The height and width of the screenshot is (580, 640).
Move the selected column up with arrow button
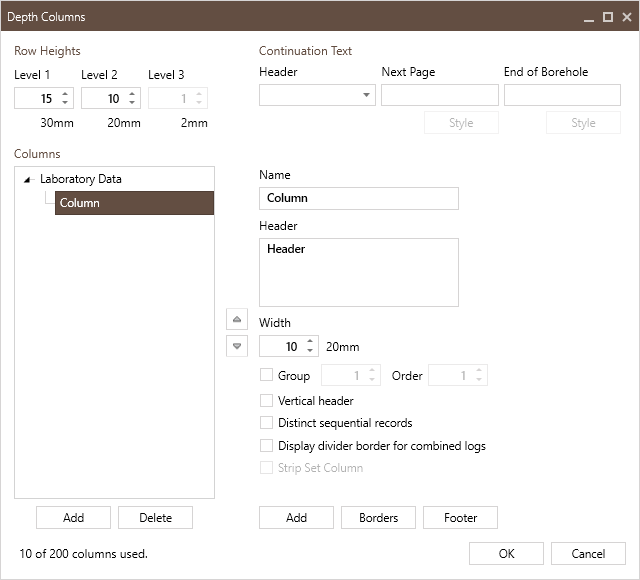[x=237, y=320]
